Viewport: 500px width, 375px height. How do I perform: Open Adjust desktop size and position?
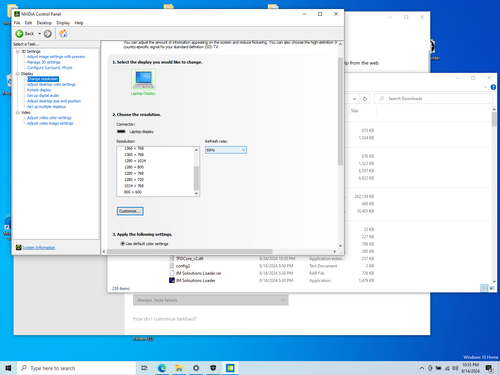(54, 101)
